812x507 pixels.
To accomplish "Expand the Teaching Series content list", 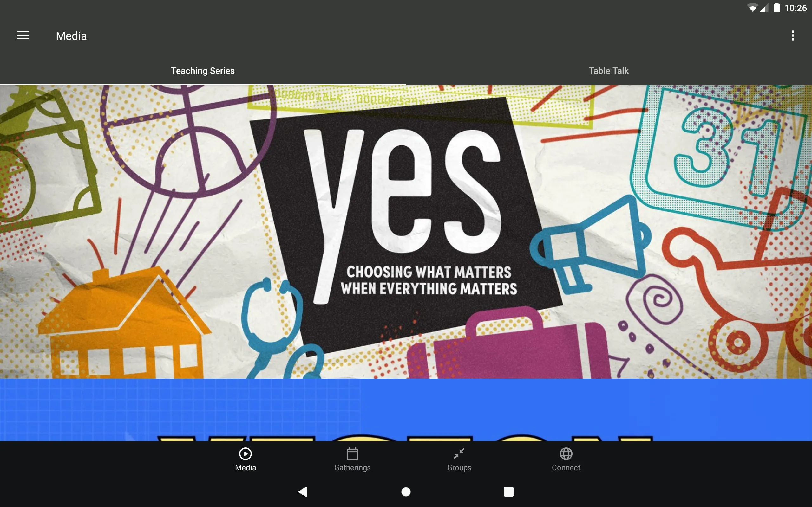I will point(203,71).
